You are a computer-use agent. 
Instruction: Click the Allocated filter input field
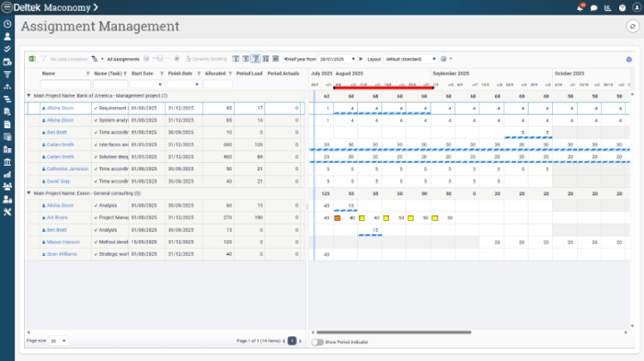(x=218, y=85)
